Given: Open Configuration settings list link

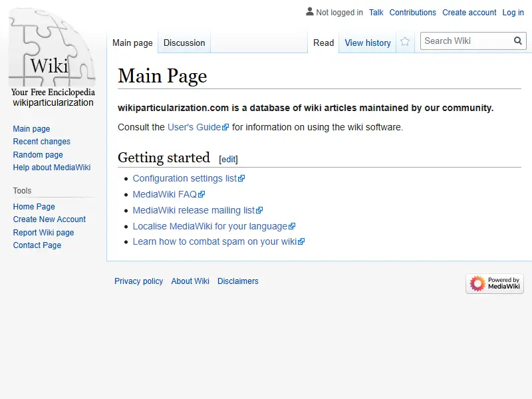Looking at the screenshot, I should (x=185, y=178).
